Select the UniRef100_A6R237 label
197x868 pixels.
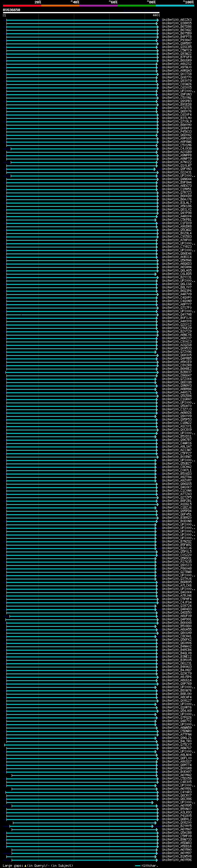(176, 338)
